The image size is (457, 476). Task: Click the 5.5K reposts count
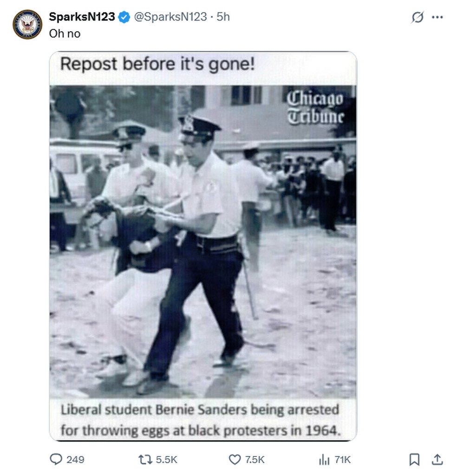click(x=166, y=460)
